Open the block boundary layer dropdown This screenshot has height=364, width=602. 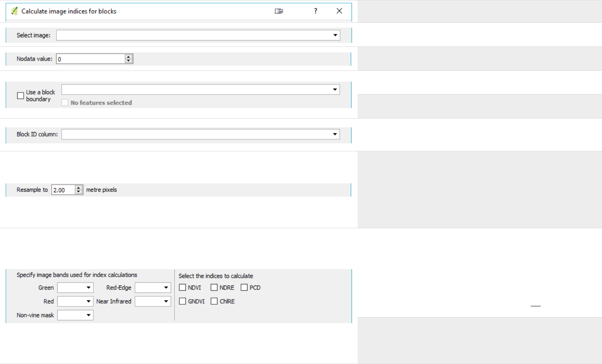[x=200, y=90]
